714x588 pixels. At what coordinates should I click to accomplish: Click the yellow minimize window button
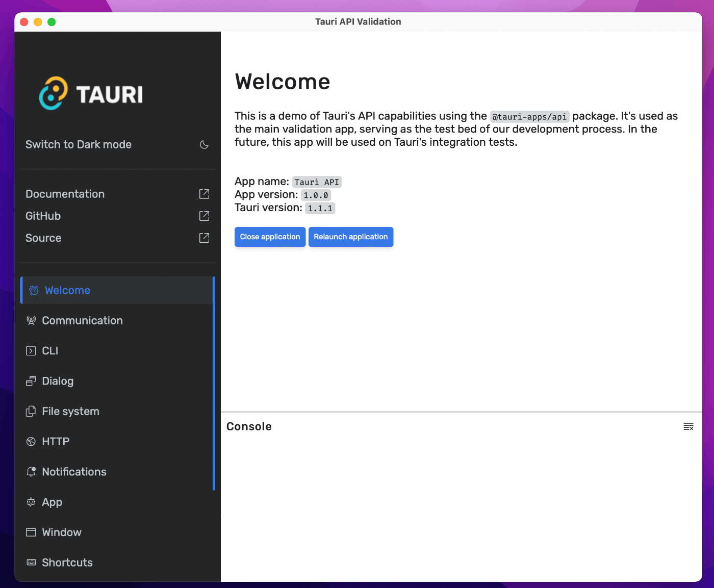[x=38, y=22]
